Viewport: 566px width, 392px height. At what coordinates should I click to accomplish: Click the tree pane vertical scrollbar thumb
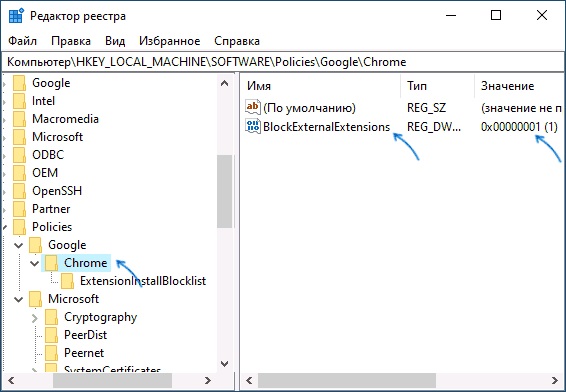(225, 191)
